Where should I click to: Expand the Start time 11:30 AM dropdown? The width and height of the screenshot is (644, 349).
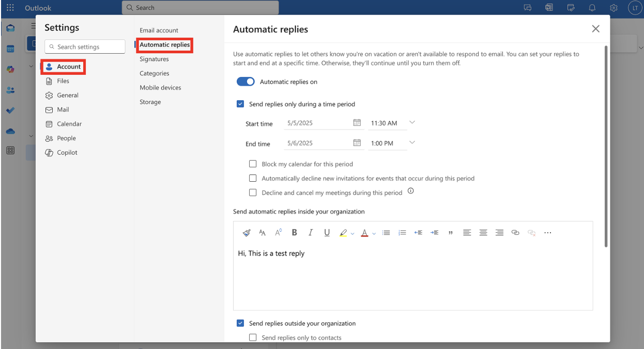click(412, 123)
